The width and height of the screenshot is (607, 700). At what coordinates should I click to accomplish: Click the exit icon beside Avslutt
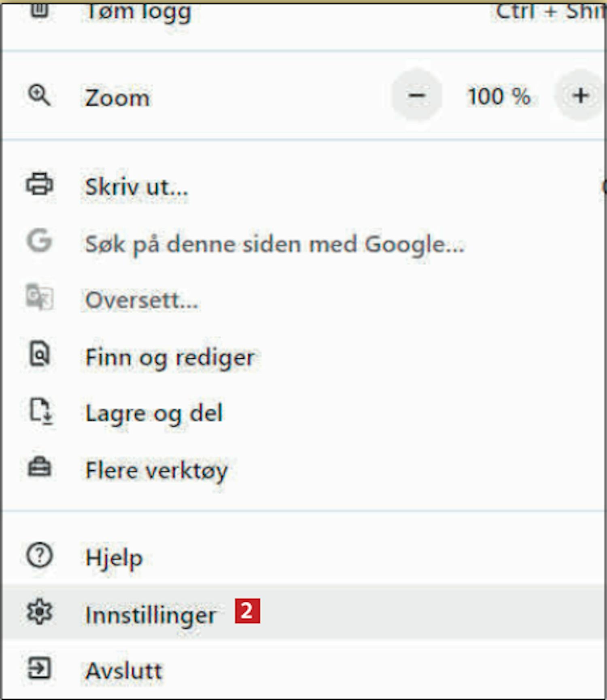click(x=39, y=668)
